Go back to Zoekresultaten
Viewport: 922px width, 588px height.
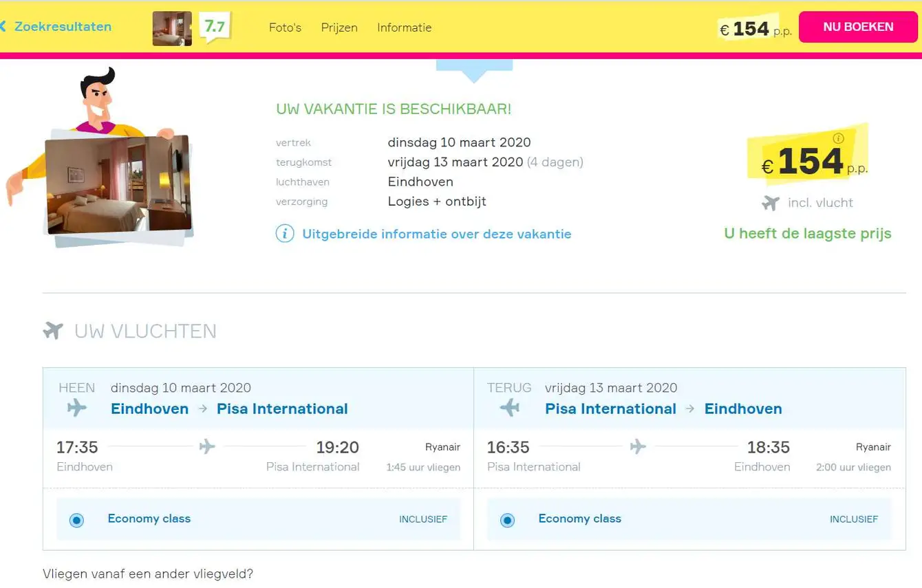pos(63,27)
